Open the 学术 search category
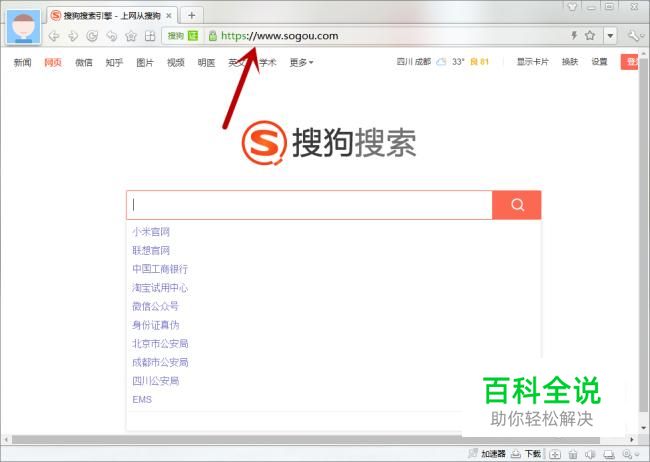650x462 pixels. tap(268, 62)
